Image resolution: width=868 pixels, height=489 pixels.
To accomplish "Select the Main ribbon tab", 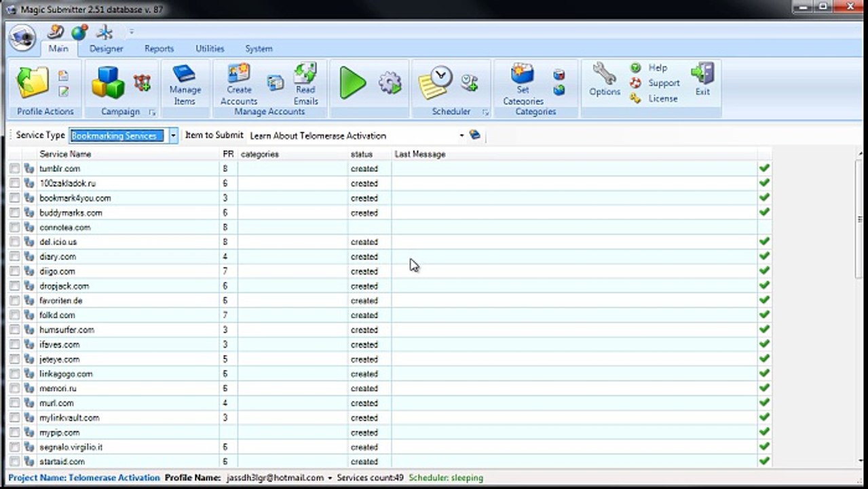I will 58,49.
